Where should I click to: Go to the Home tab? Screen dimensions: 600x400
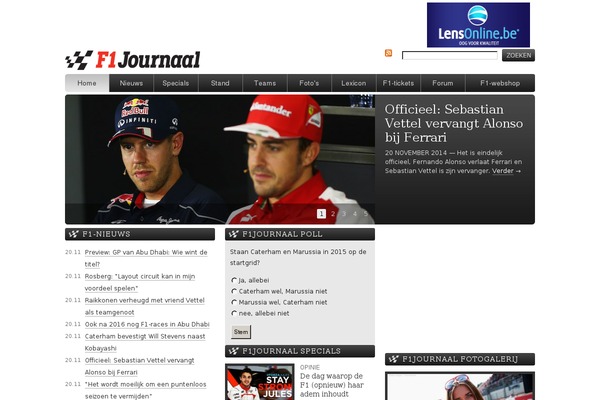pyautogui.click(x=87, y=83)
